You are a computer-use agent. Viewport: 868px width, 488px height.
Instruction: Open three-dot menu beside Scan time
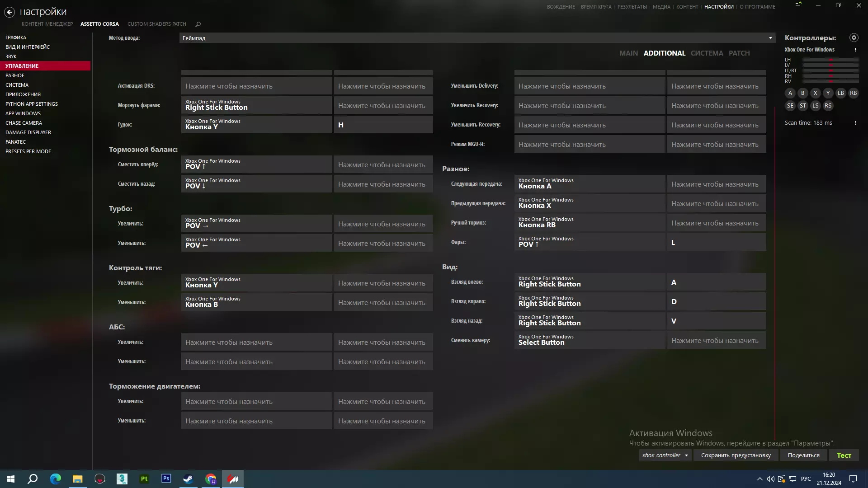855,123
